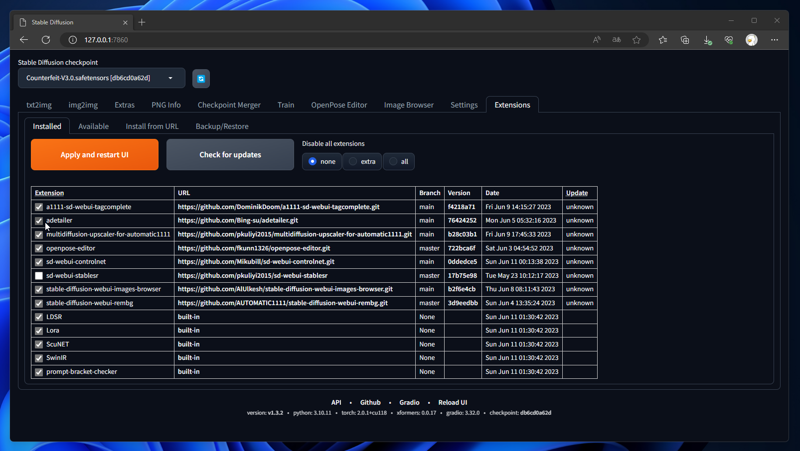The image size is (800, 451).
Task: Open the Settings tab
Action: click(464, 105)
